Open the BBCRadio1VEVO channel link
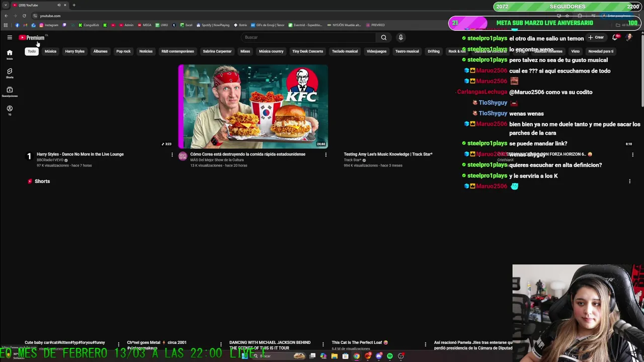644x362 pixels. tap(50, 160)
